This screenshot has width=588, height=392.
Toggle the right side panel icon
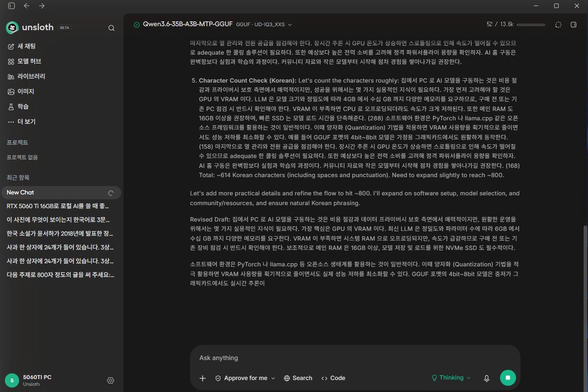tap(574, 25)
